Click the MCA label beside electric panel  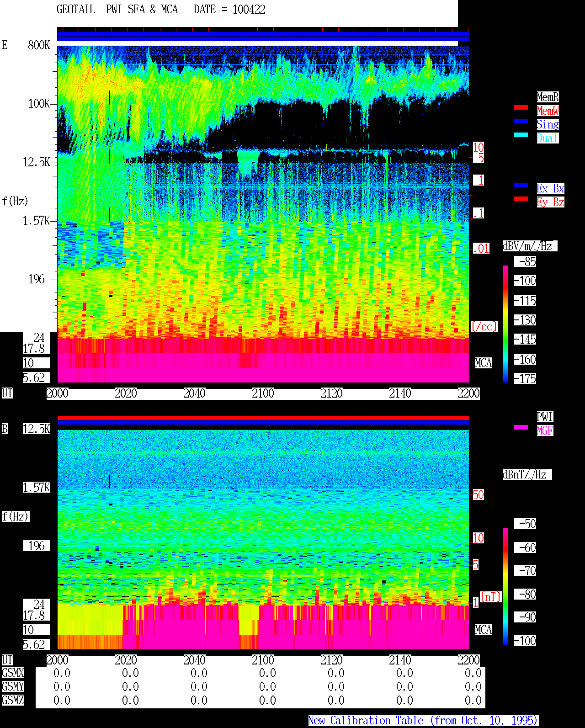pyautogui.click(x=484, y=363)
